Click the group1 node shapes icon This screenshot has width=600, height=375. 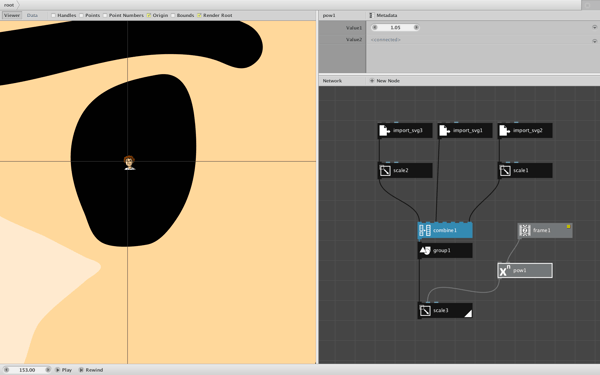pos(425,250)
